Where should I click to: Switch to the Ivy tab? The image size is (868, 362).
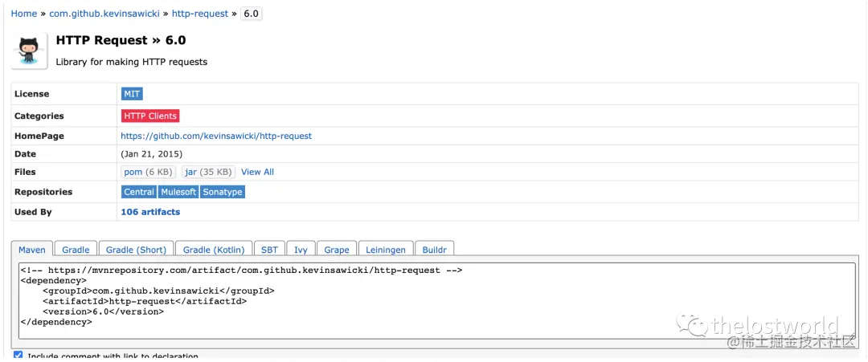pyautogui.click(x=301, y=250)
